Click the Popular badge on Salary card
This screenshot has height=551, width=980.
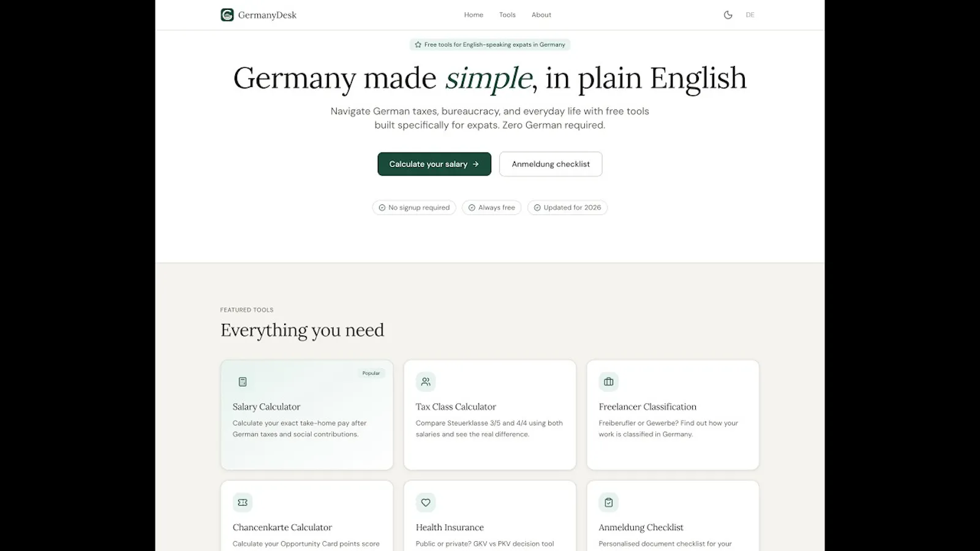coord(371,373)
